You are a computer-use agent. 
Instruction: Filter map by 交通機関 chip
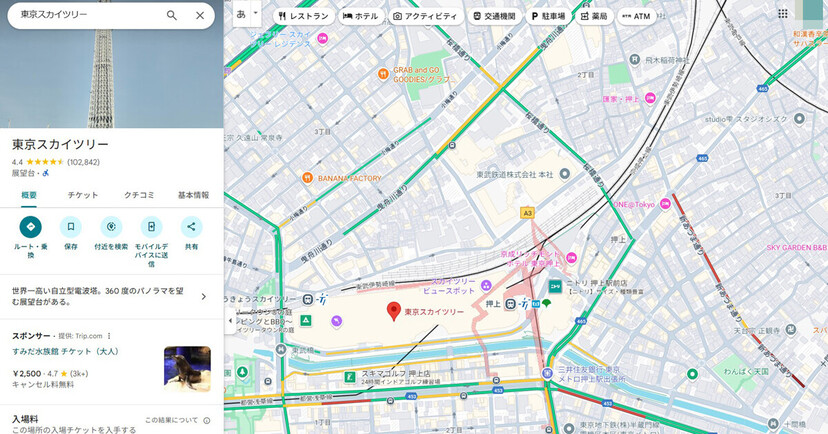click(494, 16)
